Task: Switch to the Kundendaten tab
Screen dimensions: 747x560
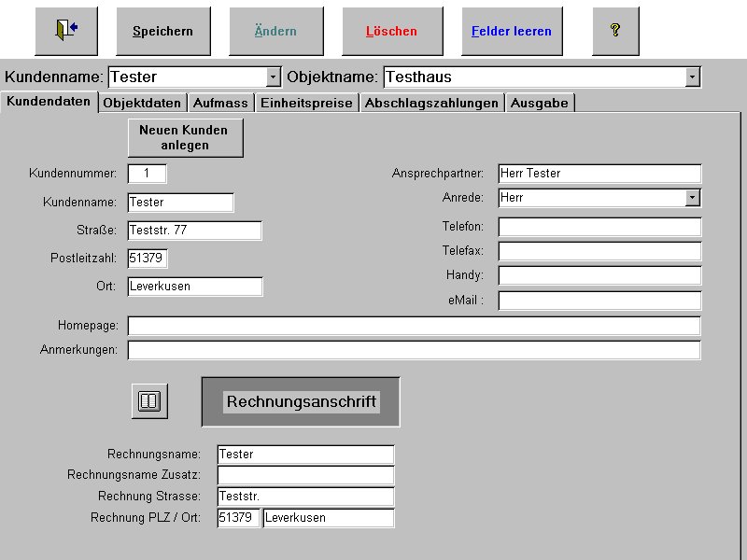Action: click(x=49, y=102)
